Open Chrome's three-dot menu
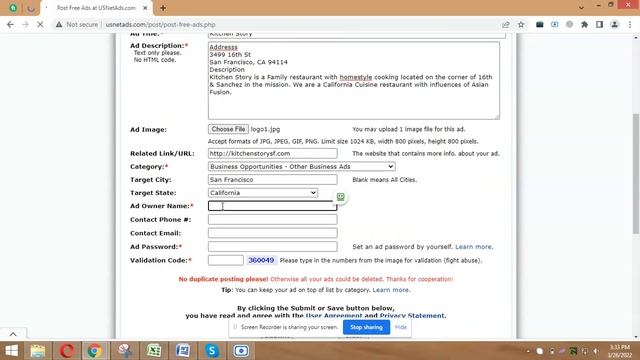 (630, 24)
